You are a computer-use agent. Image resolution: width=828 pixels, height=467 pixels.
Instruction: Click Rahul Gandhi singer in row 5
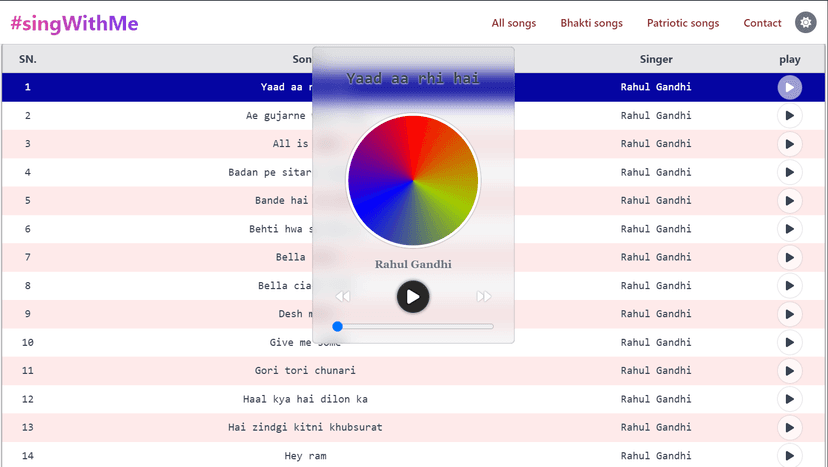656,201
